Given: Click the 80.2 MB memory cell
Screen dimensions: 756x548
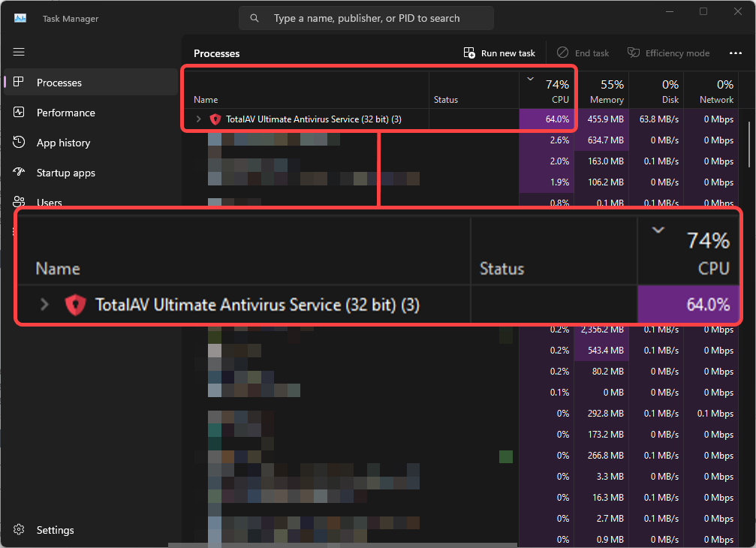Looking at the screenshot, I should point(601,372).
